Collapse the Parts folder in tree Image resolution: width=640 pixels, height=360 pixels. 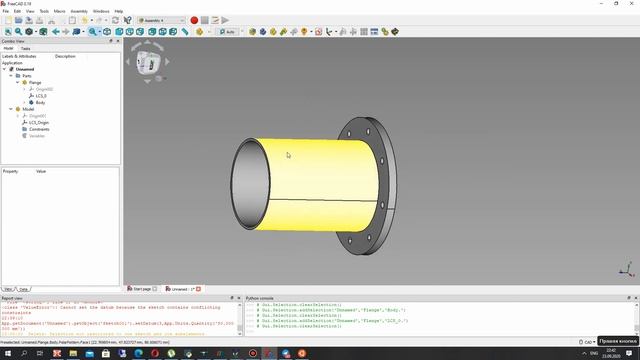pos(11,76)
